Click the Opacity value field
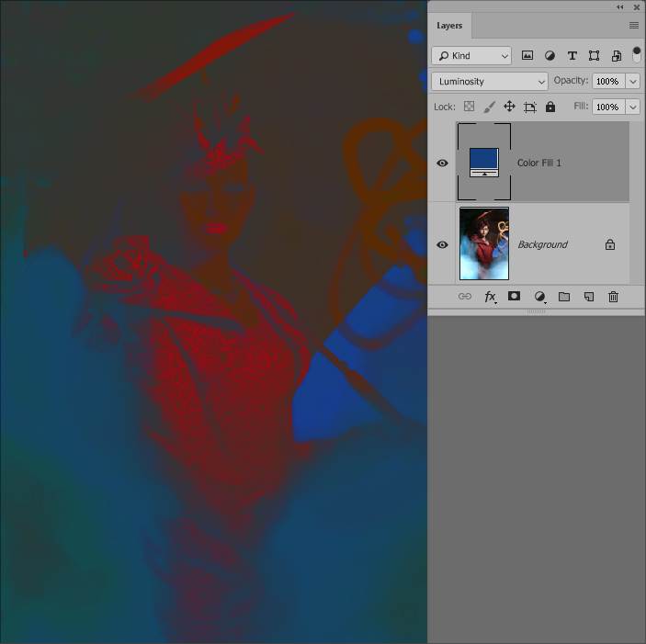Viewport: 646px width, 644px height. pyautogui.click(x=608, y=82)
